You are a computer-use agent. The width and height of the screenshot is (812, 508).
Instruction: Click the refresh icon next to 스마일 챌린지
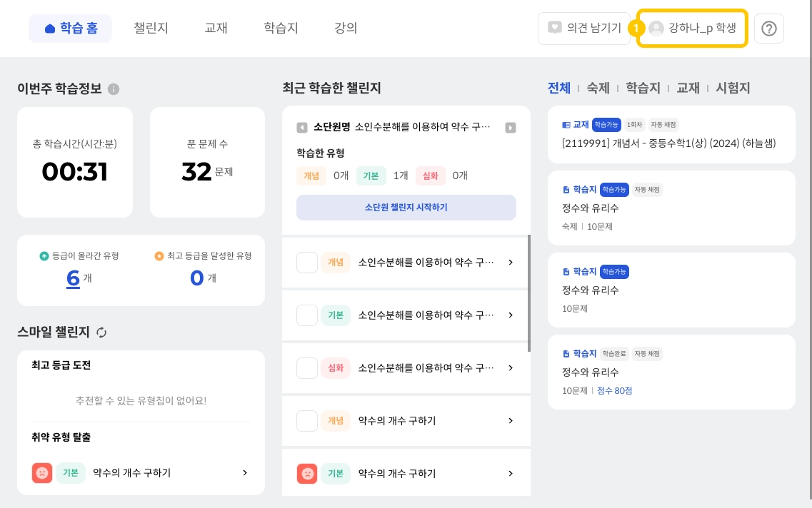click(101, 332)
